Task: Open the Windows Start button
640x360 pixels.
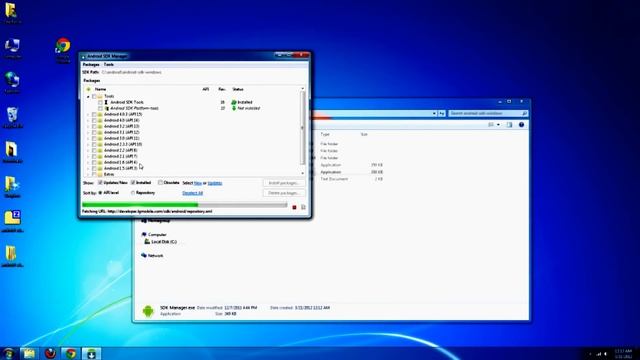Action: [9, 353]
